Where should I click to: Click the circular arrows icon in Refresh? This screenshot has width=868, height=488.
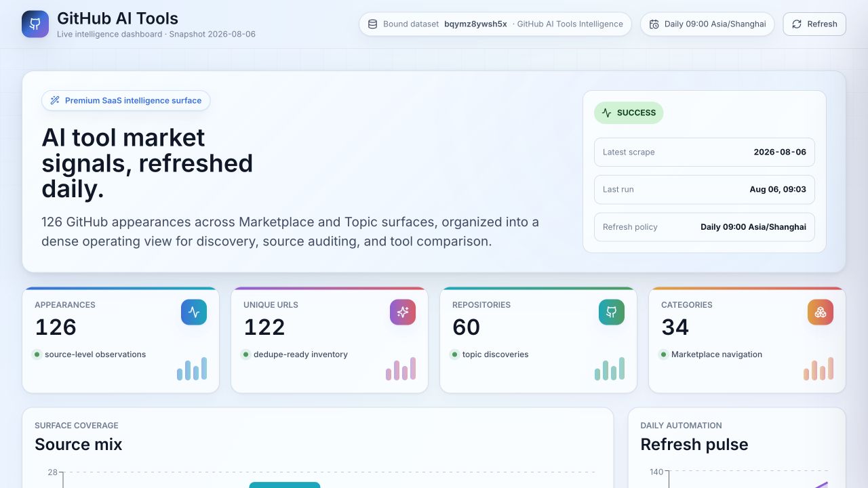point(797,24)
